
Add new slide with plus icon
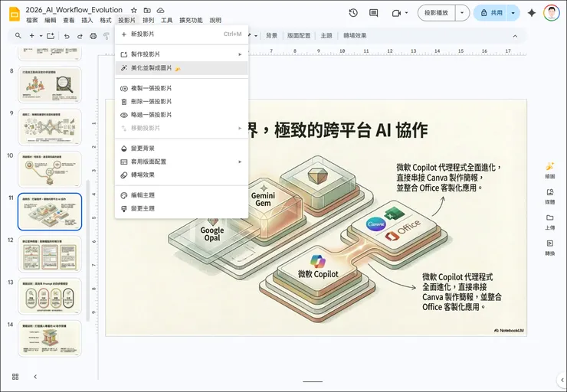click(32, 36)
